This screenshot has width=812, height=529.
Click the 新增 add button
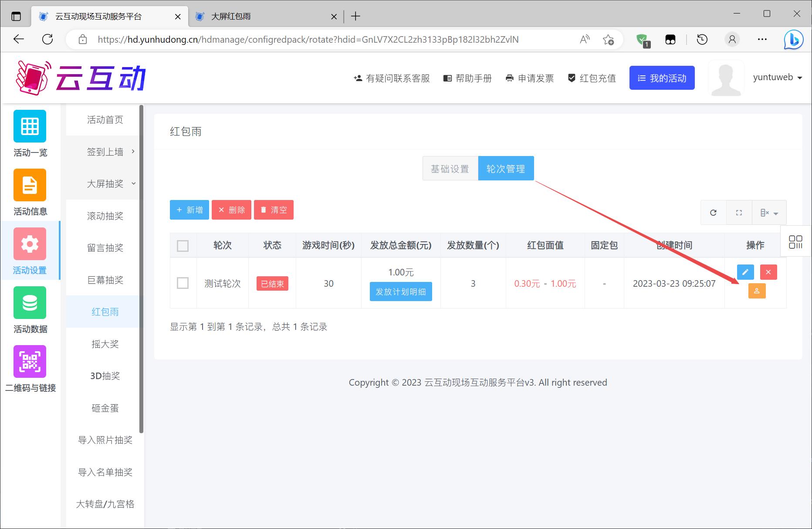point(189,210)
